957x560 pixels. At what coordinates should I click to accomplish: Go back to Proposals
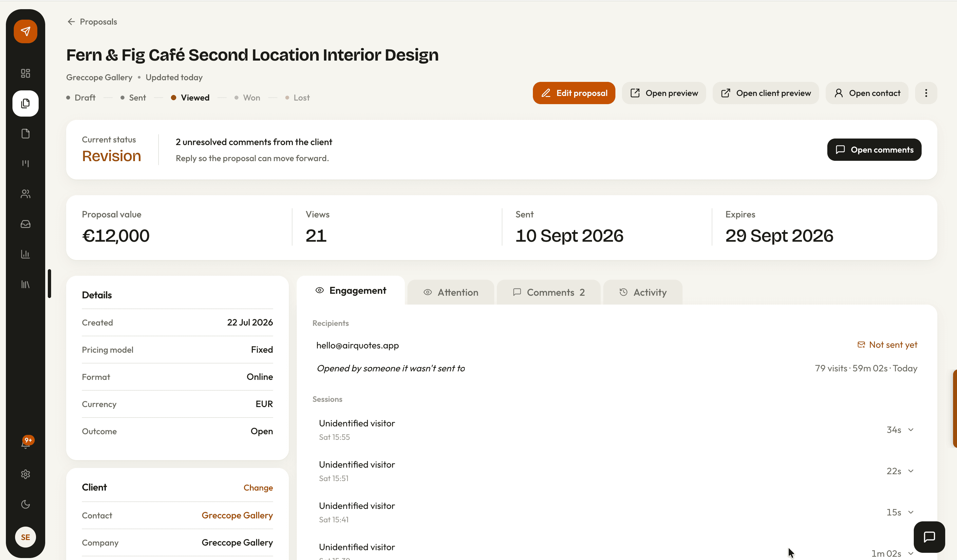click(92, 22)
